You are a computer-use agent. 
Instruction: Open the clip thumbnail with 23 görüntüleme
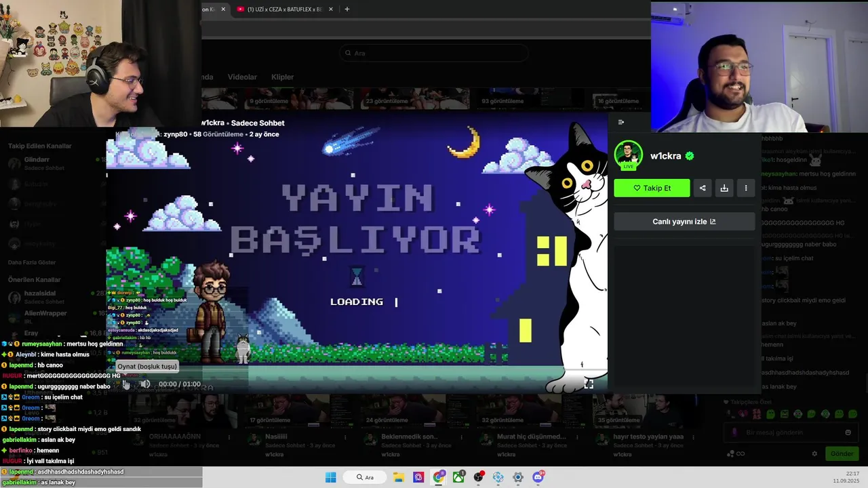pos(415,98)
